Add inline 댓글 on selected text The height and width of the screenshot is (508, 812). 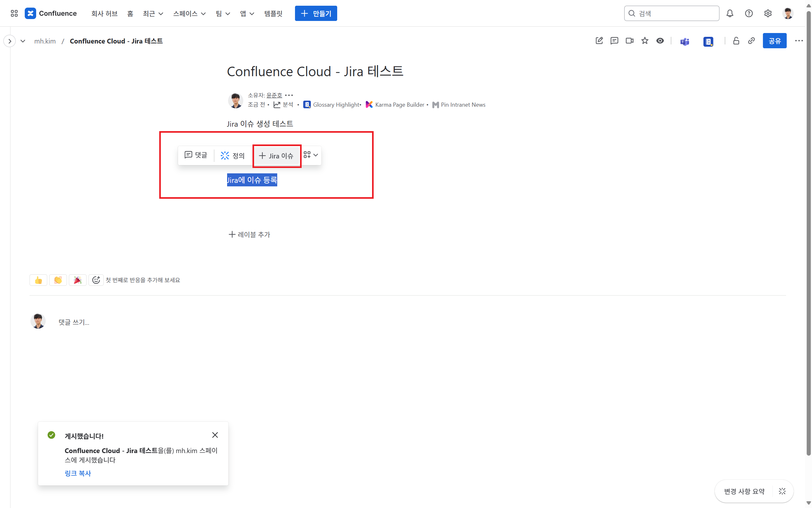(196, 155)
